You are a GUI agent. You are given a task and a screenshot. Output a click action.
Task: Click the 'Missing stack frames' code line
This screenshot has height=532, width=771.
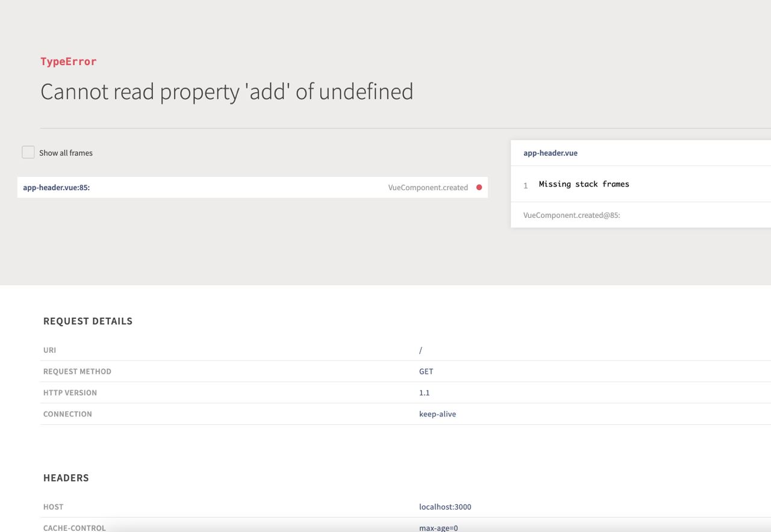584,184
